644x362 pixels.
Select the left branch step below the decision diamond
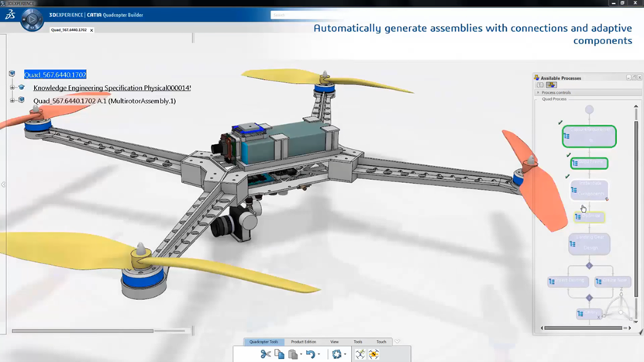click(568, 281)
